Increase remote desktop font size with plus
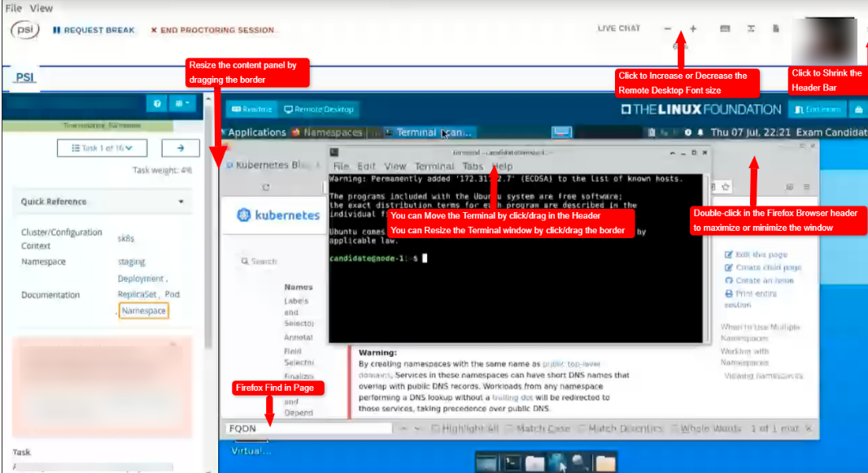The width and height of the screenshot is (868, 473). [x=693, y=28]
